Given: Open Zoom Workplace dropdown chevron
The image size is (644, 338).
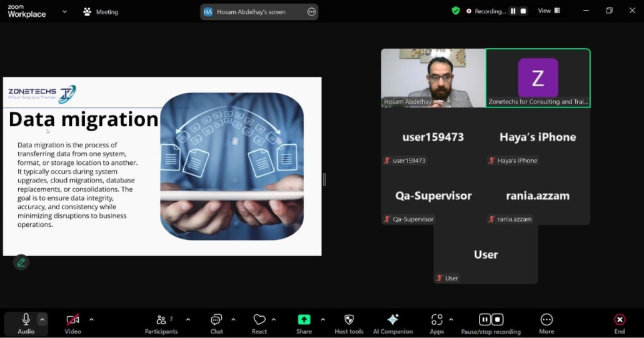Looking at the screenshot, I should click(64, 11).
